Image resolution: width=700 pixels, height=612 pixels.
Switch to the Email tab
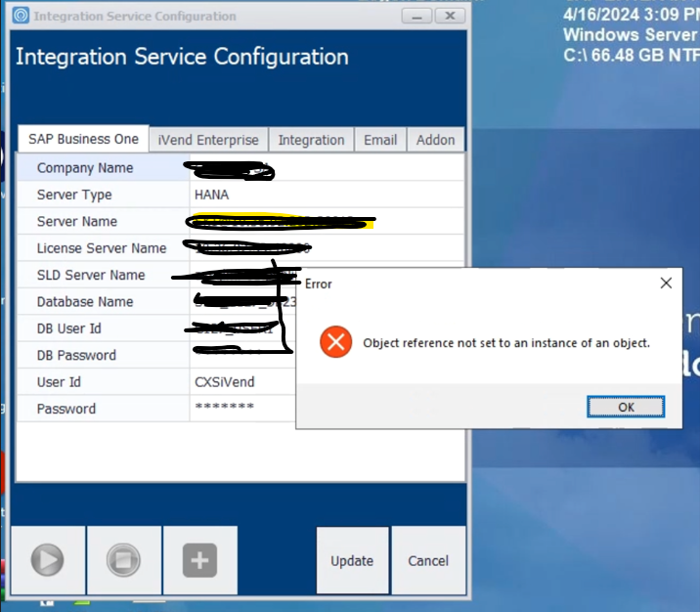[x=380, y=140]
